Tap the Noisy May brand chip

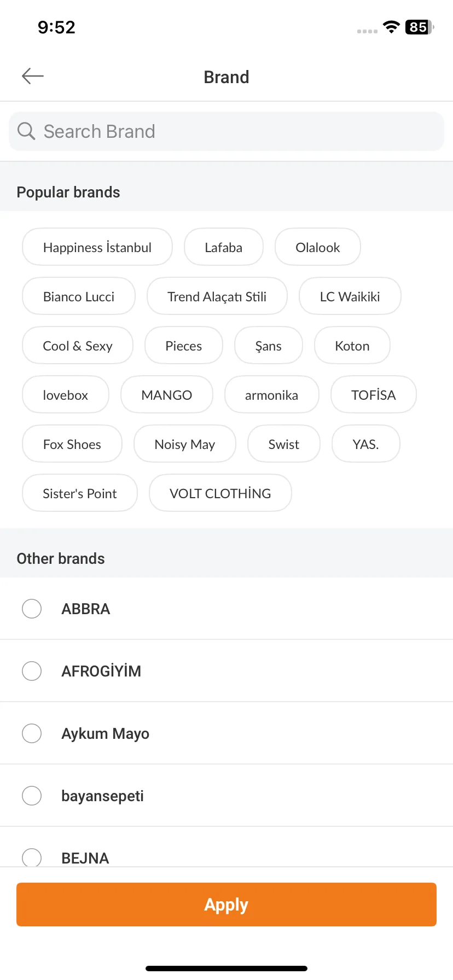click(185, 444)
